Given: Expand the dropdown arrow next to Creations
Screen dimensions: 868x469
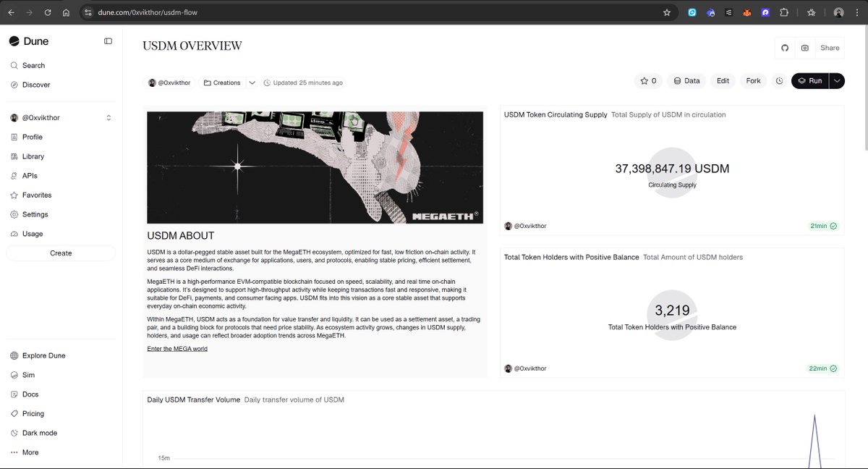Looking at the screenshot, I should click(252, 83).
